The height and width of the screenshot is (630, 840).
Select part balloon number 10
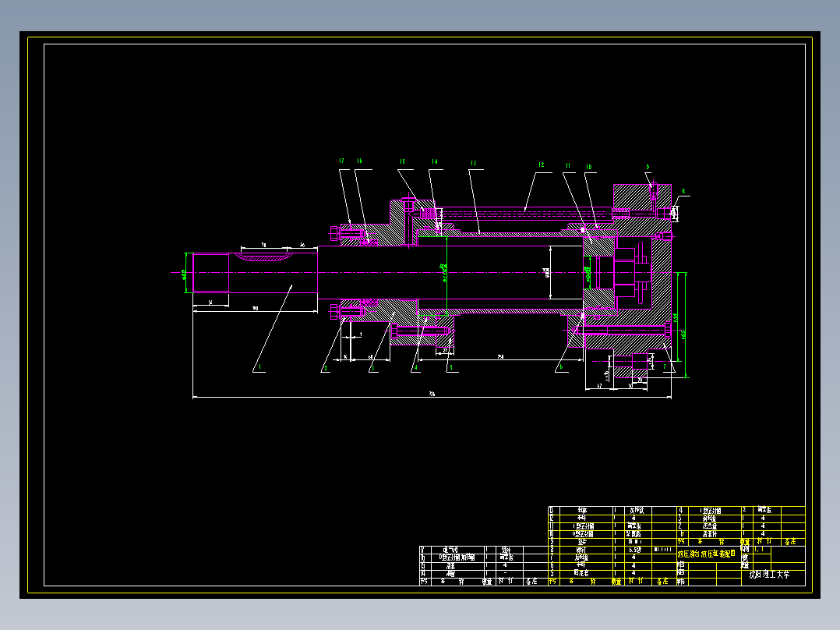[589, 167]
